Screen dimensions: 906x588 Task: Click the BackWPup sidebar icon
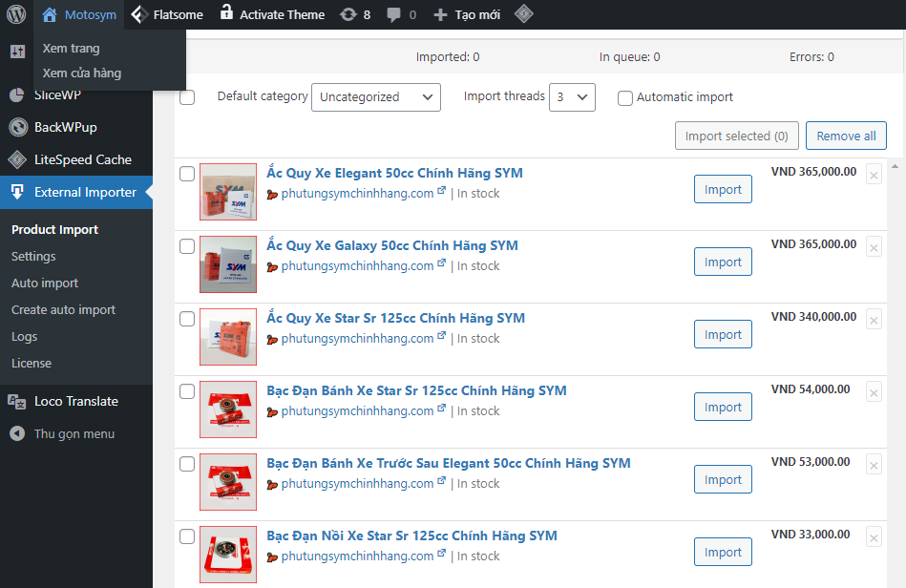[x=17, y=127]
